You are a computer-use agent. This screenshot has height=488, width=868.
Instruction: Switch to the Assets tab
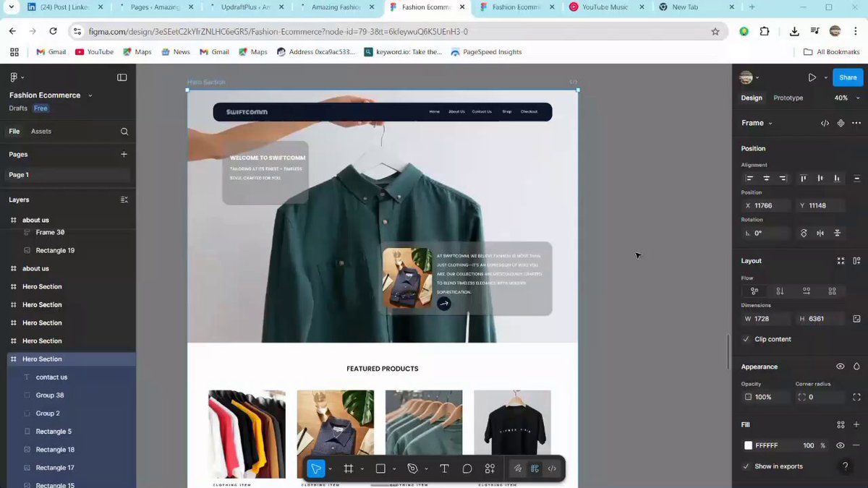point(41,132)
